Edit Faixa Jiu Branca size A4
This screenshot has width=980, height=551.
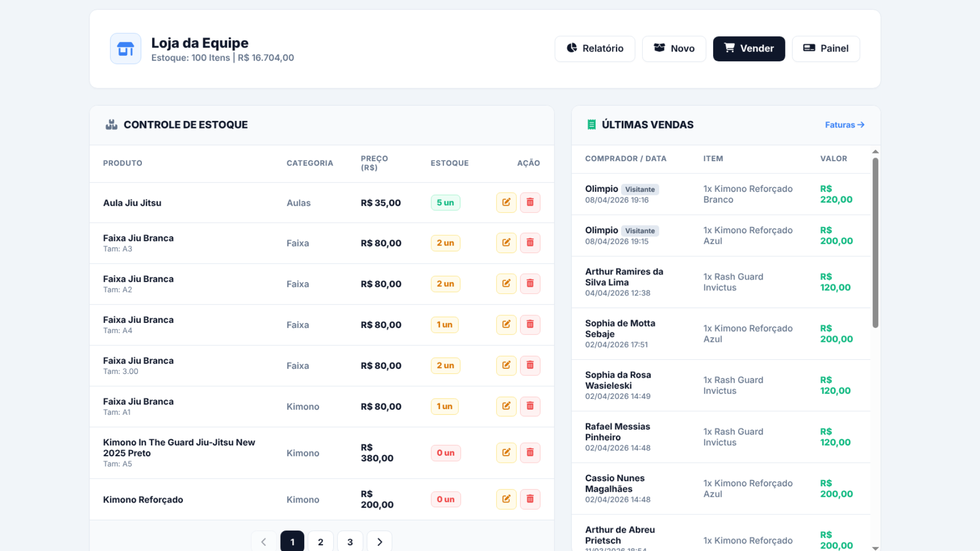[506, 324]
